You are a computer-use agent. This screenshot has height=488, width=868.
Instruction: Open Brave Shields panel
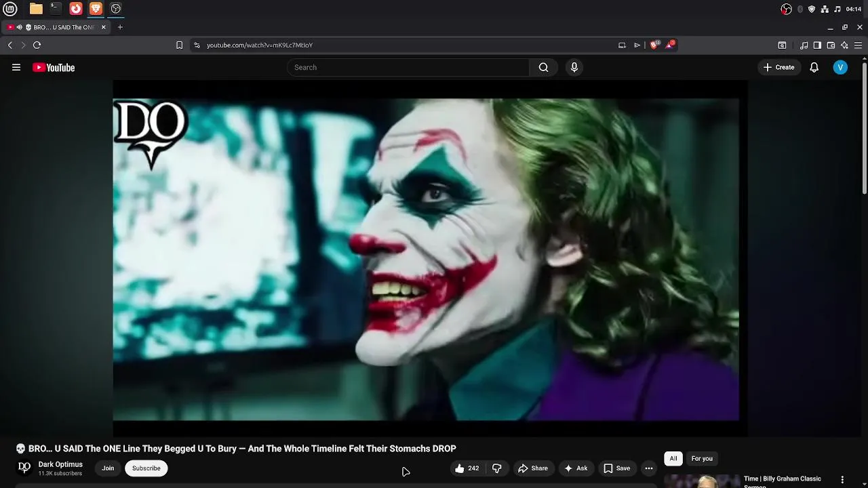coord(654,45)
